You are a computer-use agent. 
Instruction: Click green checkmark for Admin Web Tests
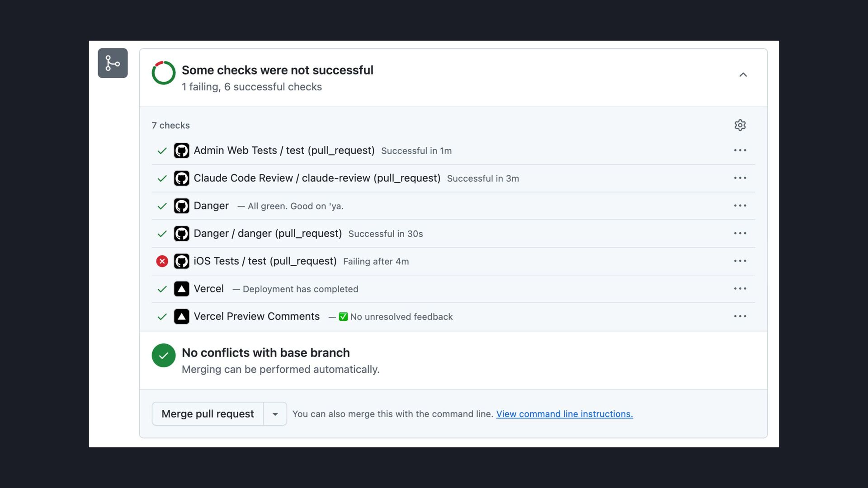click(162, 151)
